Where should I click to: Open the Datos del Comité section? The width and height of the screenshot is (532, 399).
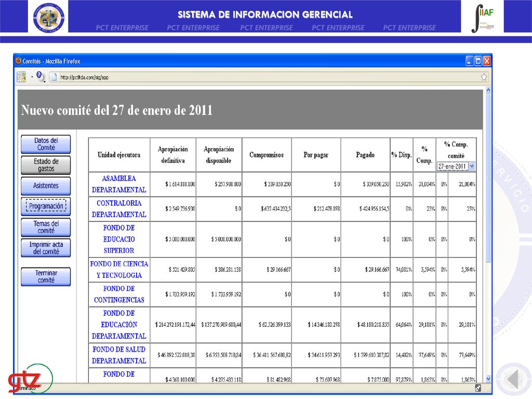click(46, 144)
